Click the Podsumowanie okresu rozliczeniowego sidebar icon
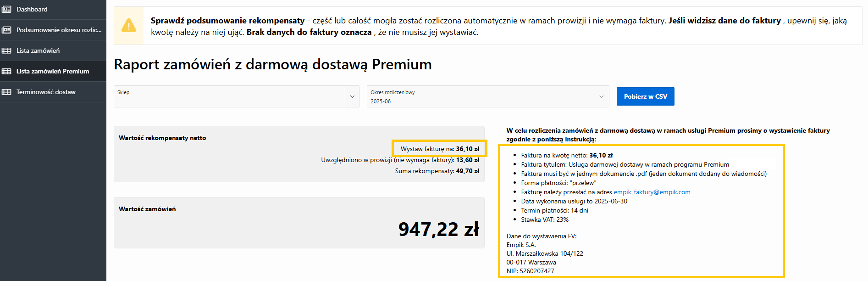Image resolution: width=868 pixels, height=281 pixels. [6, 30]
